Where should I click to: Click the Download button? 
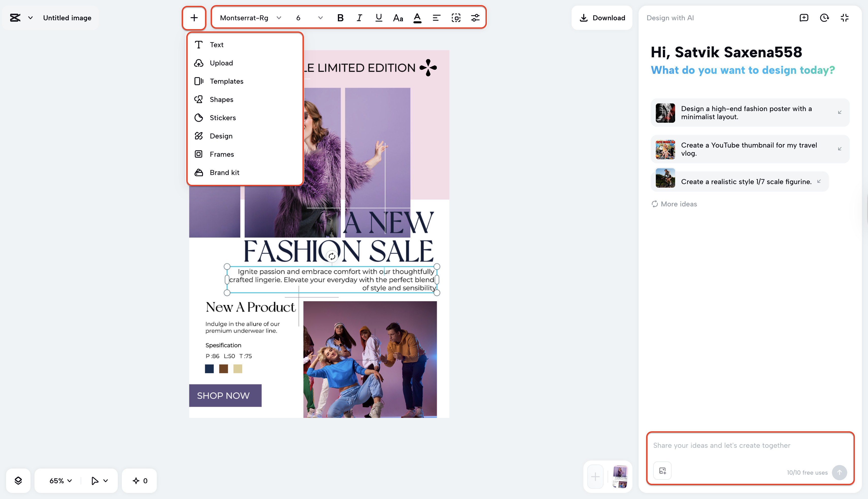click(x=602, y=17)
